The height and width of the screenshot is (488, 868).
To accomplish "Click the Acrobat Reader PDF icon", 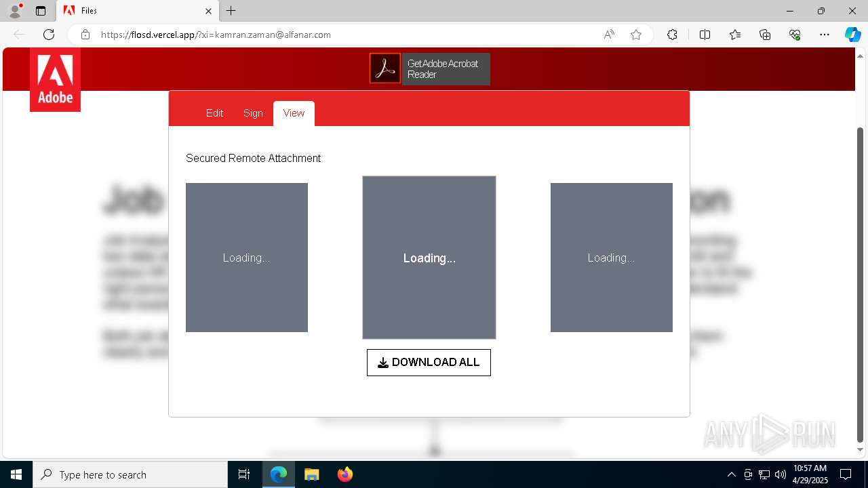I will click(x=385, y=68).
